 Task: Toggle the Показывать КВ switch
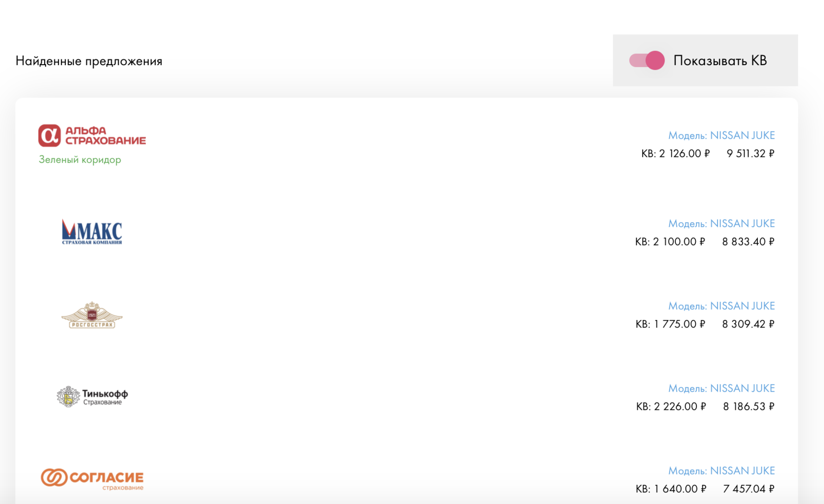[647, 60]
